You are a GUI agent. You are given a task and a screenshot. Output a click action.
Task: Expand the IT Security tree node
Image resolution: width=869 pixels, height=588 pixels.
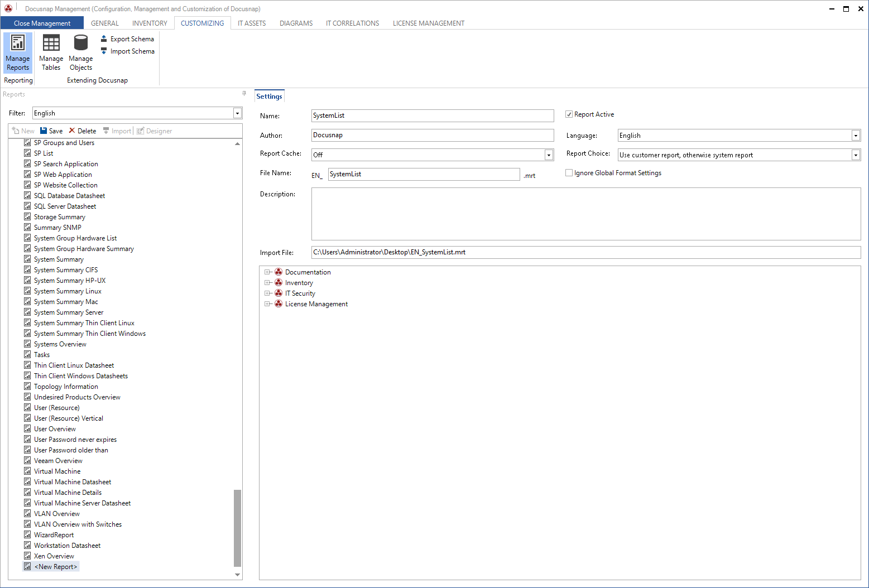tap(267, 293)
